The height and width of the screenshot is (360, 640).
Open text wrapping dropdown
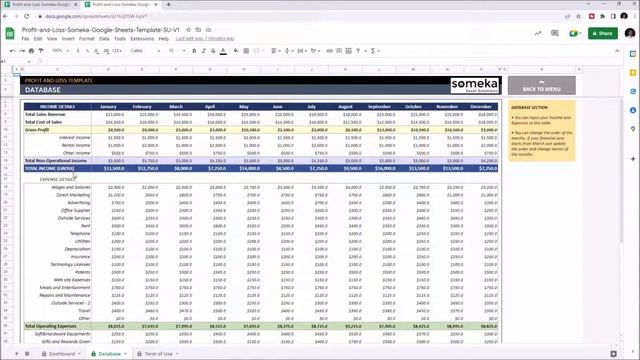[302, 51]
